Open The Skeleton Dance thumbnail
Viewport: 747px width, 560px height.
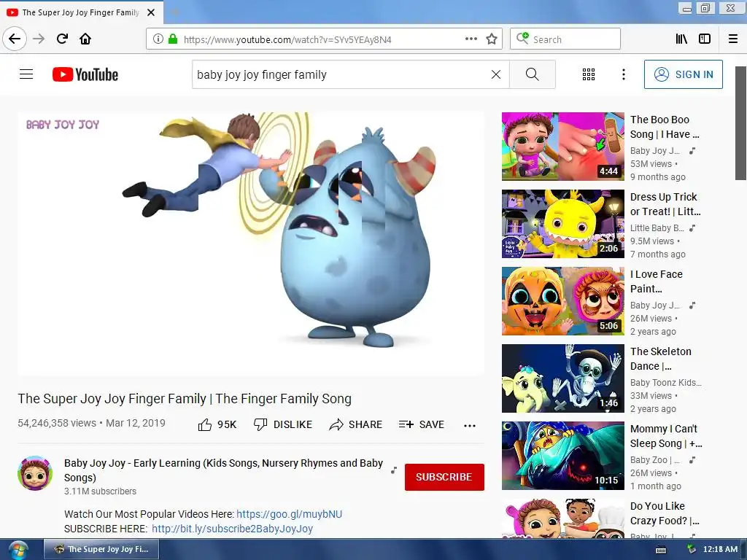[x=562, y=378]
